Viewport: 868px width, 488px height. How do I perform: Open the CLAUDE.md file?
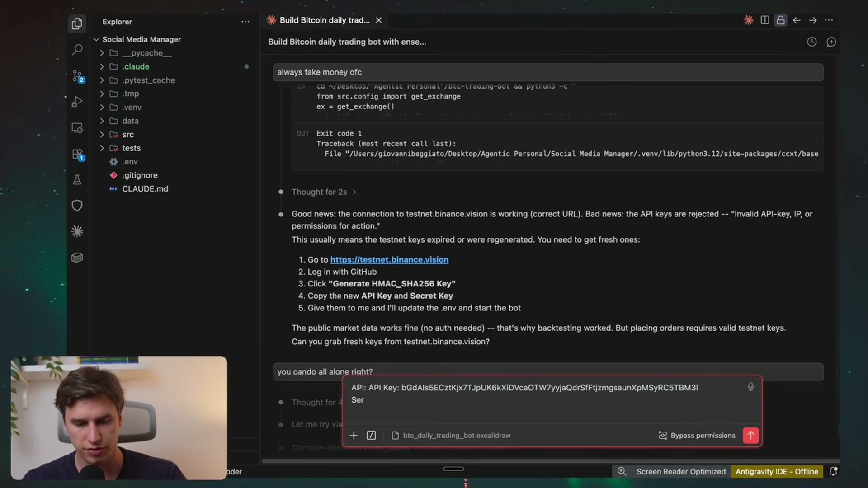click(145, 189)
